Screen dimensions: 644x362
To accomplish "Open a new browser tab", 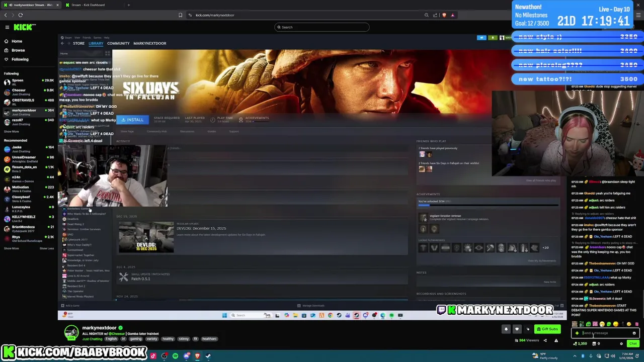I will tap(128, 5).
